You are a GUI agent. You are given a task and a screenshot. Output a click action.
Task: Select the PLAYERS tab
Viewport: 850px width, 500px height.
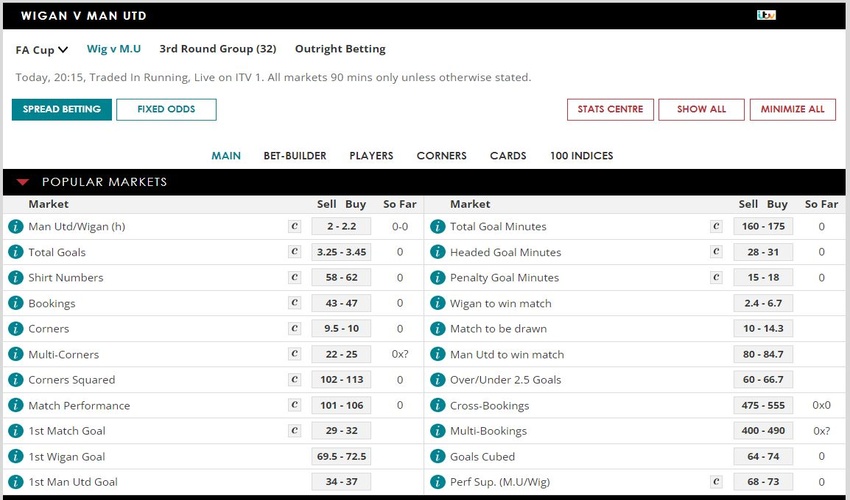tap(371, 156)
